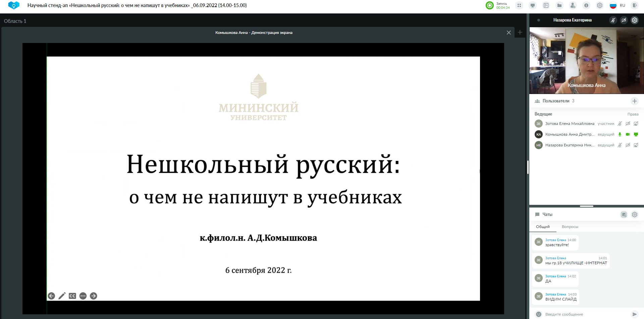Click the exit room door icon
The height and width of the screenshot is (319, 644).
tap(634, 5)
